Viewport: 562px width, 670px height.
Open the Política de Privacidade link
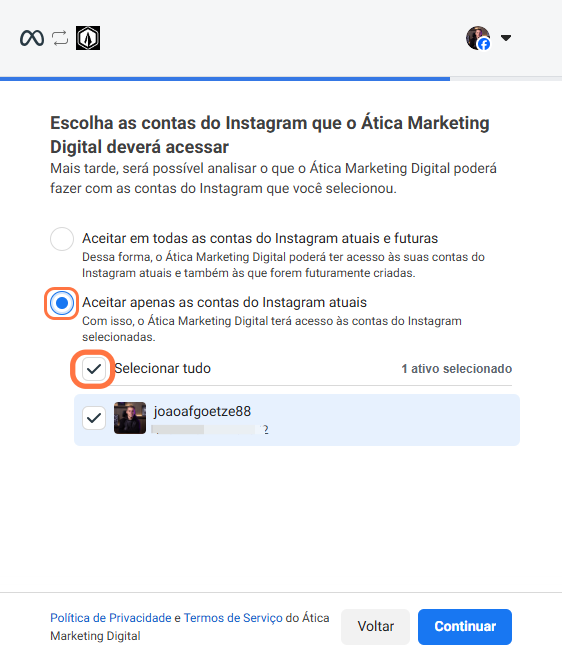(x=111, y=618)
